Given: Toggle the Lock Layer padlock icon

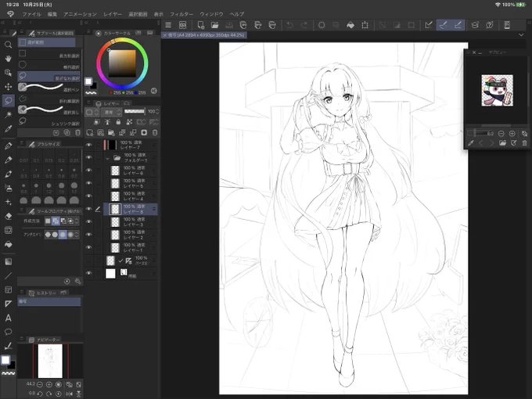Looking at the screenshot, I should coord(118,122).
